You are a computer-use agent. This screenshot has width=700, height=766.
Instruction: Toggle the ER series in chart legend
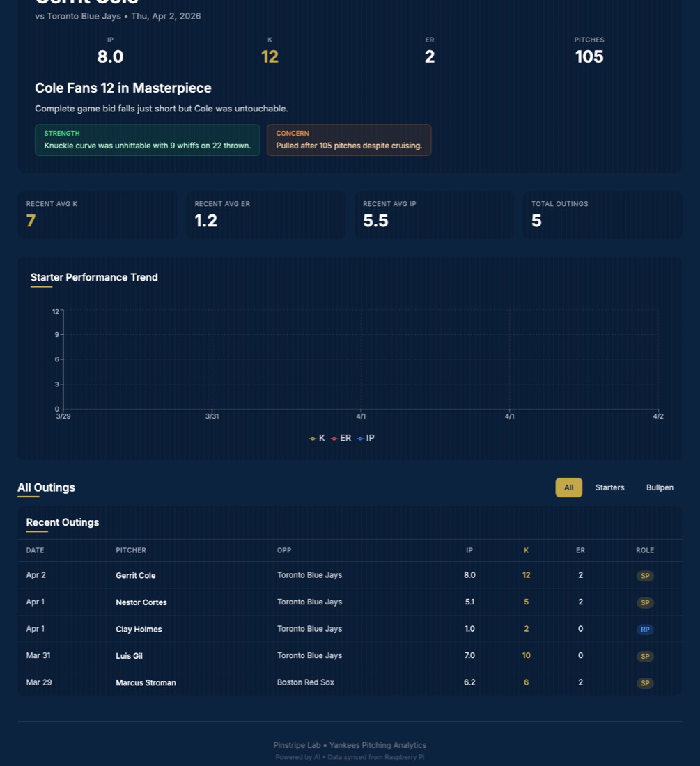tap(341, 438)
